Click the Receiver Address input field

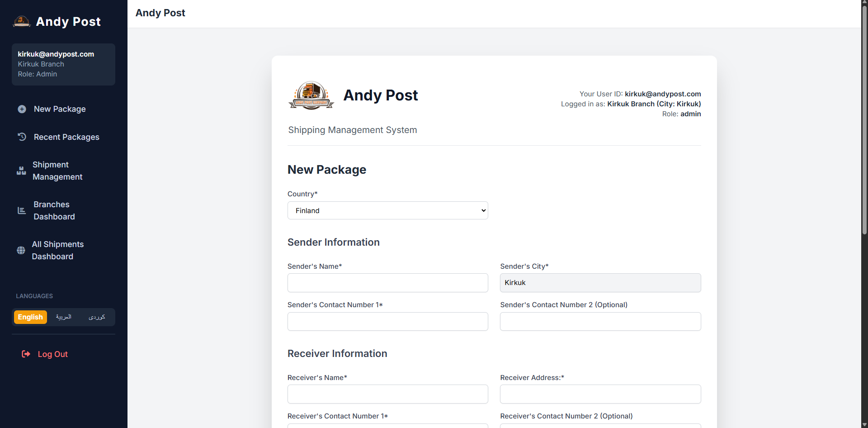coord(600,394)
